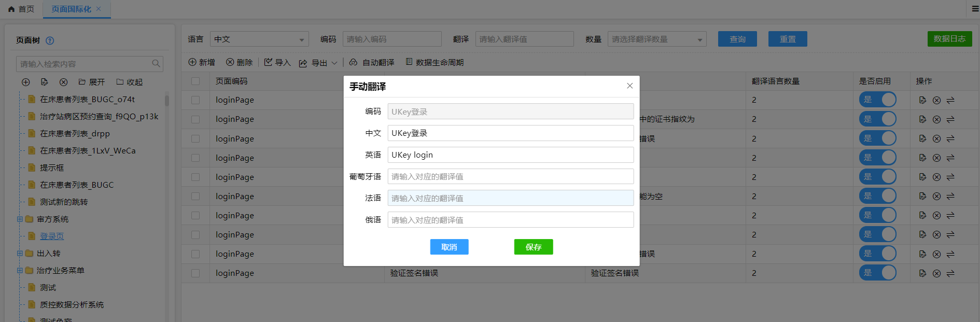
Task: Click the add node icon in page tree toolbar
Action: tap(26, 82)
